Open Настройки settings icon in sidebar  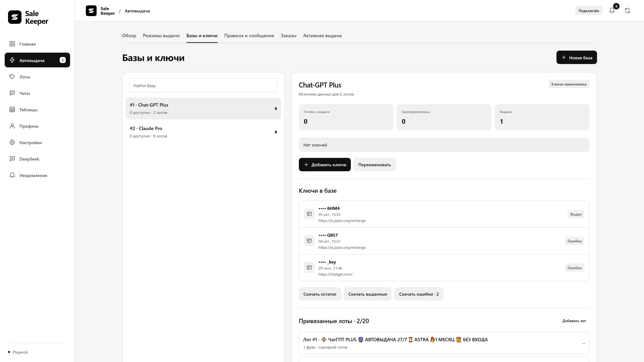[12, 142]
